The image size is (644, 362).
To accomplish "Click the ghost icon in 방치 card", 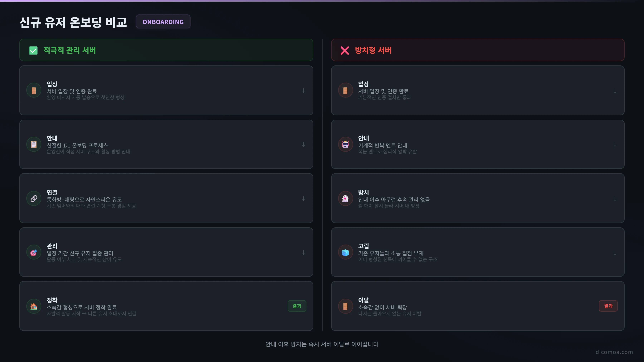I will point(345,199).
